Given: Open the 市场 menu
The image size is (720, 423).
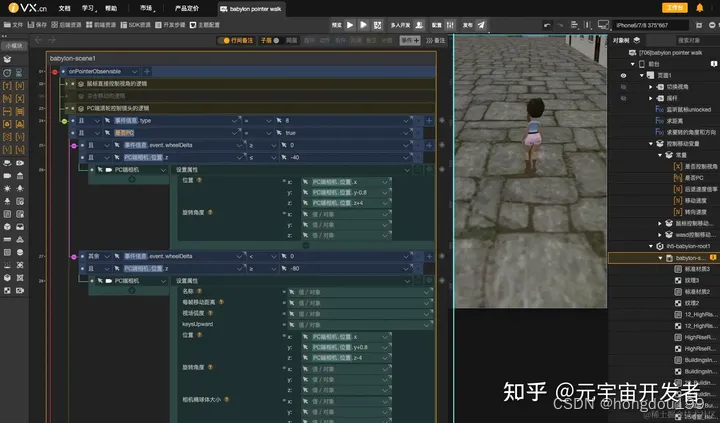Looking at the screenshot, I should point(147,8).
